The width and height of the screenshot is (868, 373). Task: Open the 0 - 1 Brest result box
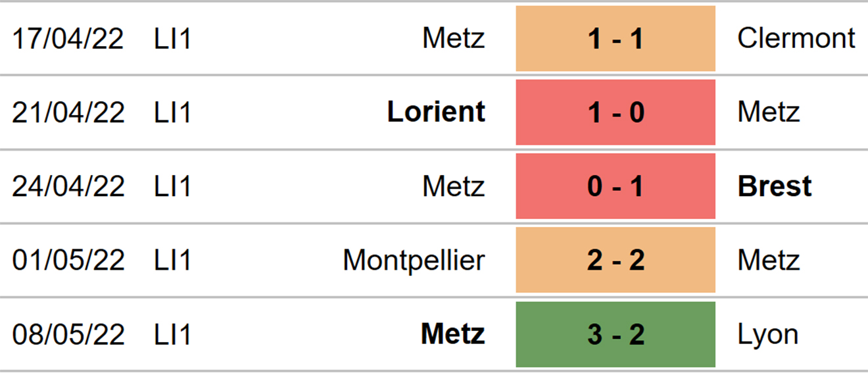(615, 186)
